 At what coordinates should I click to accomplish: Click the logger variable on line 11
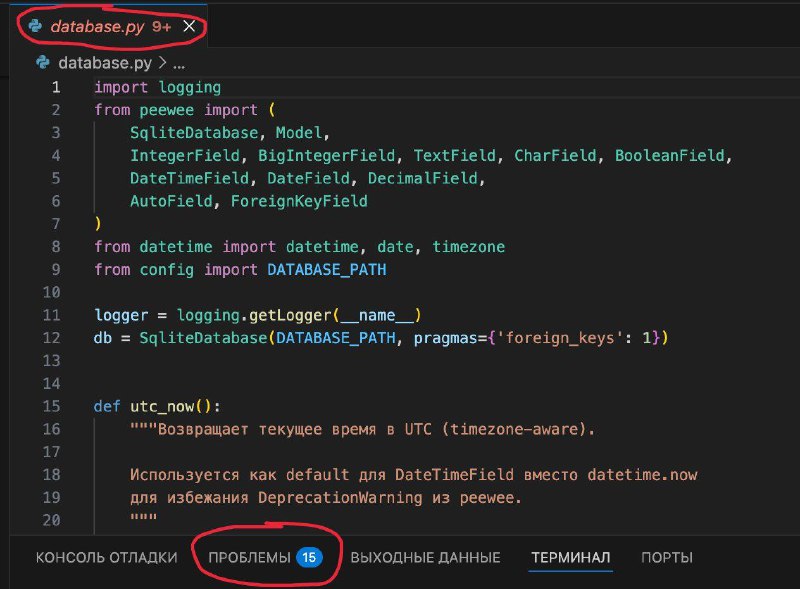click(120, 315)
